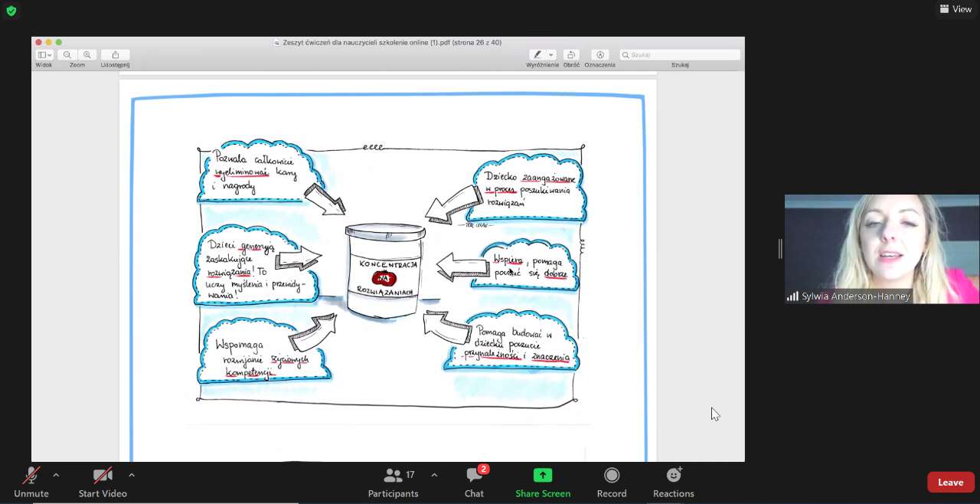
Task: Click the Wyróżnienie highlight pen tool
Action: click(x=538, y=55)
